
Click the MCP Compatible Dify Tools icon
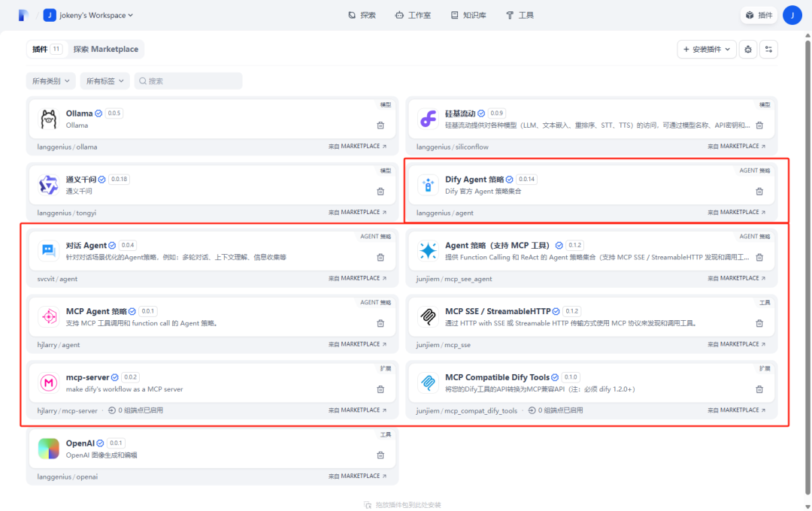point(428,382)
